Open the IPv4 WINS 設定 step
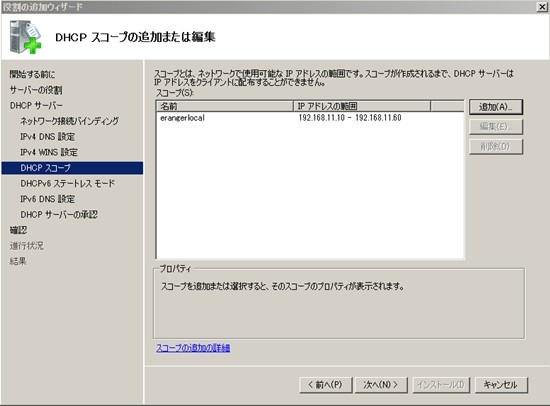 [49, 152]
